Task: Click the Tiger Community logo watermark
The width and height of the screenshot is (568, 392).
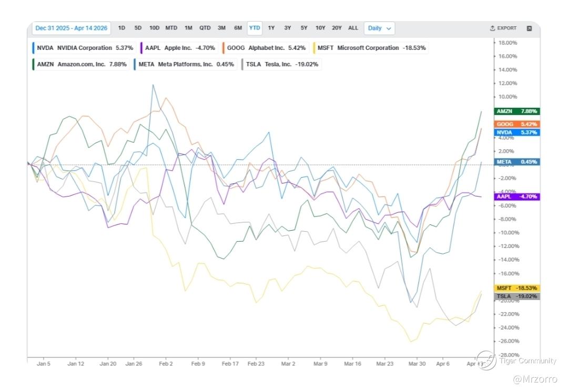Action: (x=486, y=360)
